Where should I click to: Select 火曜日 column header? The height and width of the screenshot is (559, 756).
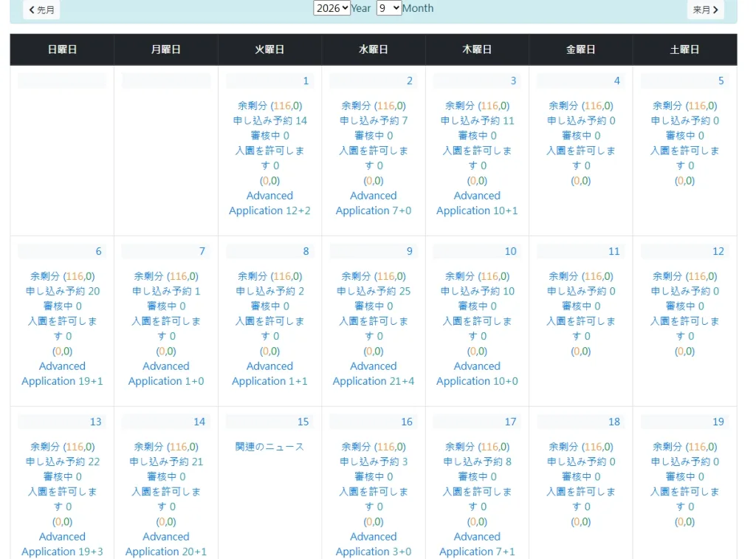coord(269,49)
